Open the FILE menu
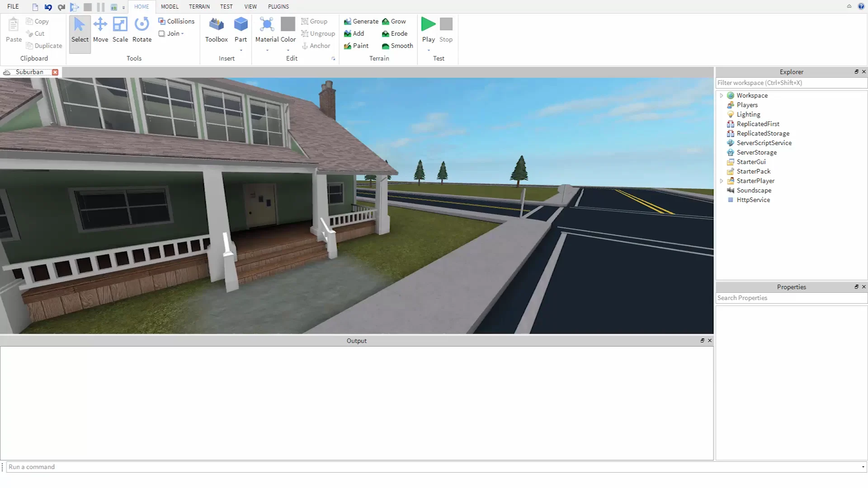The width and height of the screenshot is (868, 488). pos(13,6)
